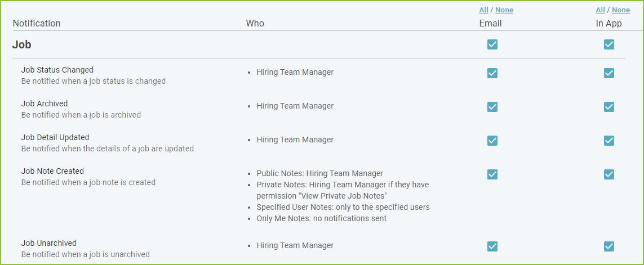Screen dimensions: 644x265
Task: Toggle Email for Job Status Changed
Action: coord(492,73)
